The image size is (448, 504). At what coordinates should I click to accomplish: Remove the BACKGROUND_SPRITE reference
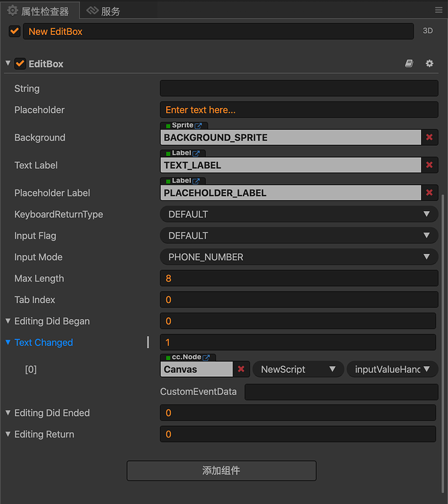(429, 138)
